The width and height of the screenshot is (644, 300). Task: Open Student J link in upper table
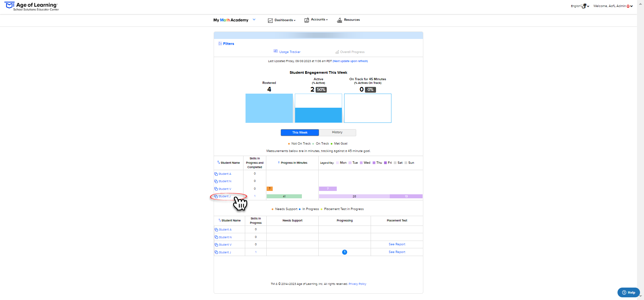coord(225,196)
